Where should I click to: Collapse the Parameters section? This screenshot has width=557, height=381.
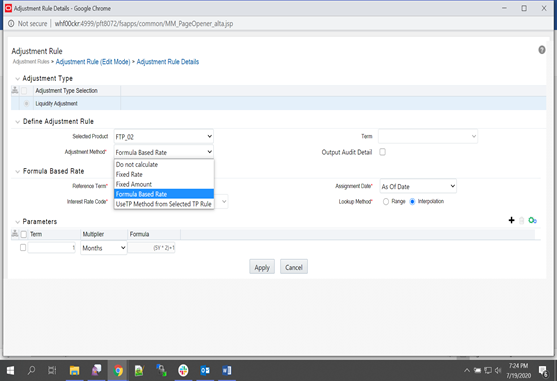[x=17, y=222]
